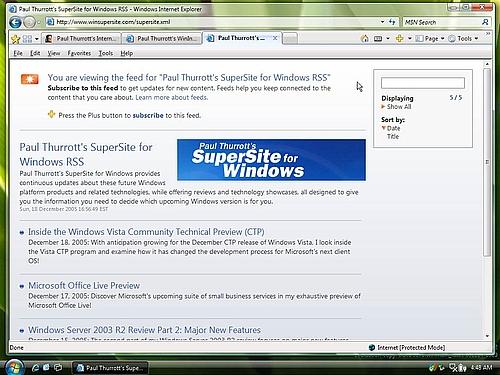500x375 pixels.
Task: Click the network tray icon with red X
Action: (x=453, y=368)
